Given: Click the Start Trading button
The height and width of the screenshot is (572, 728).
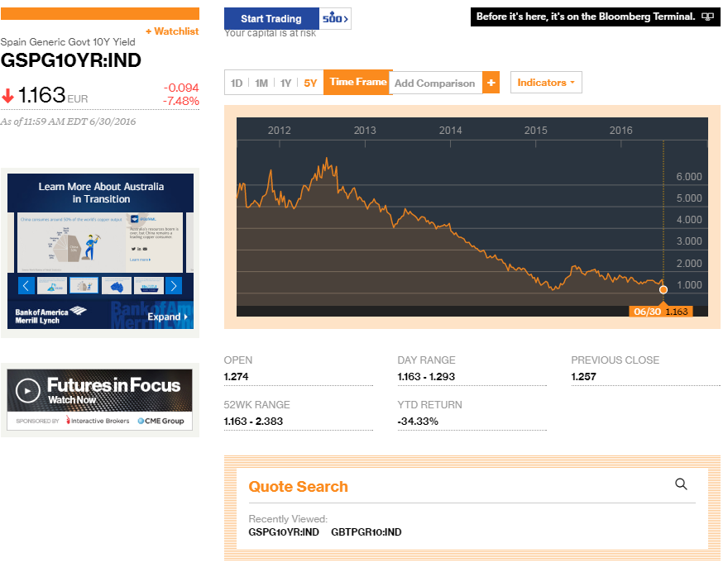Looking at the screenshot, I should [x=271, y=18].
